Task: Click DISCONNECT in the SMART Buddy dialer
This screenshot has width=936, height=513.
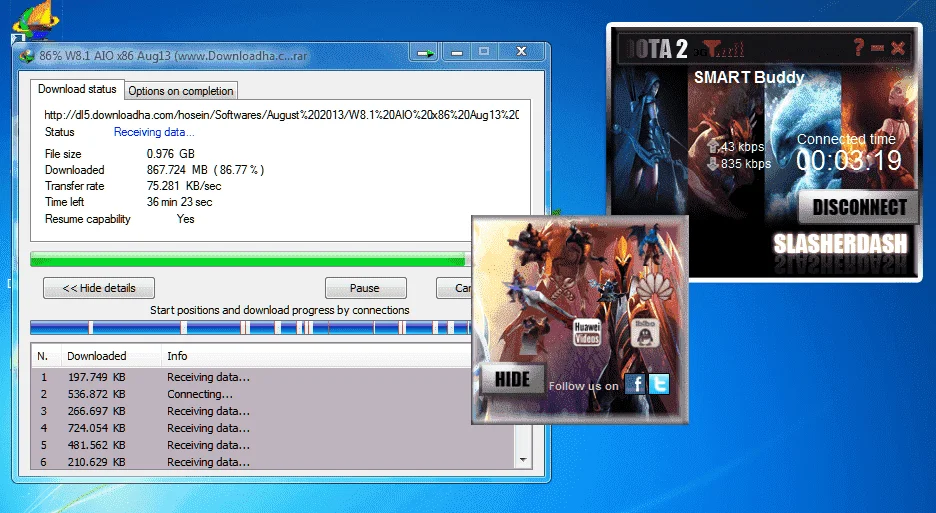Action: tap(858, 207)
